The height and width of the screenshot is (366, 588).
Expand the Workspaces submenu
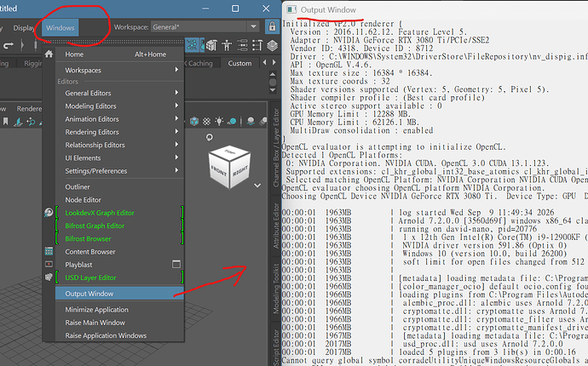click(x=119, y=70)
